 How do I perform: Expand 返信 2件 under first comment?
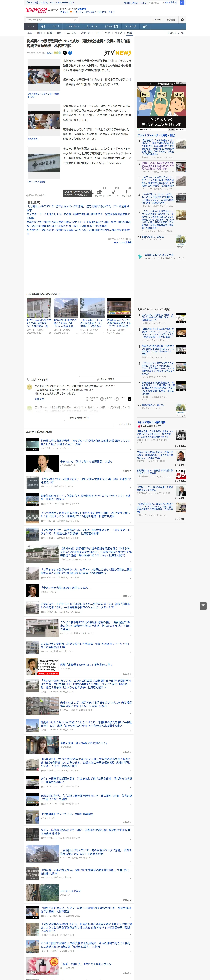point(39,399)
